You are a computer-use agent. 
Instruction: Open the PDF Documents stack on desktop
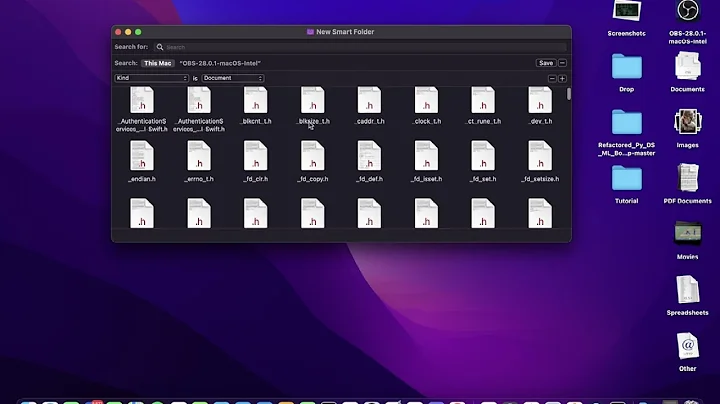click(x=687, y=178)
